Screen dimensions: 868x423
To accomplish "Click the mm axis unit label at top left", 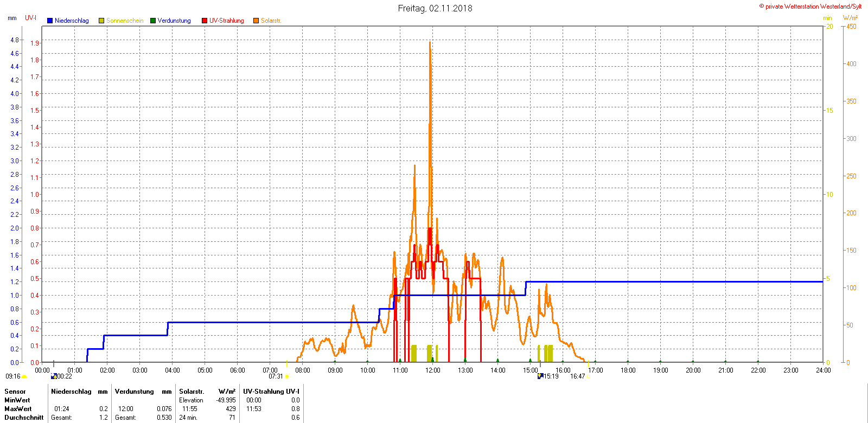I will point(12,18).
